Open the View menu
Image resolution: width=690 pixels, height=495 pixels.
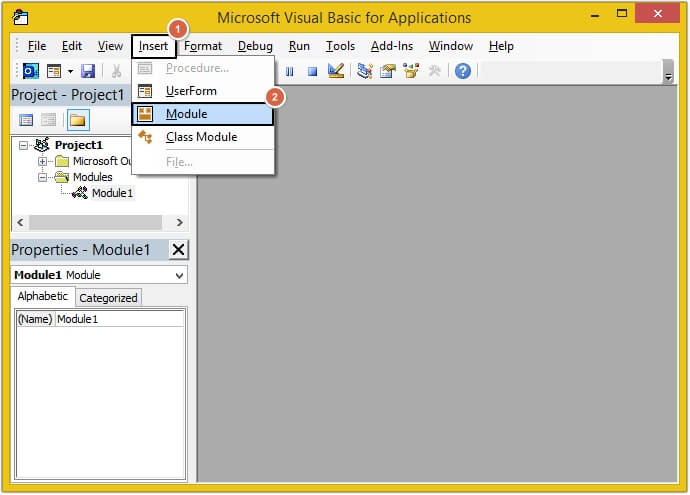[110, 46]
